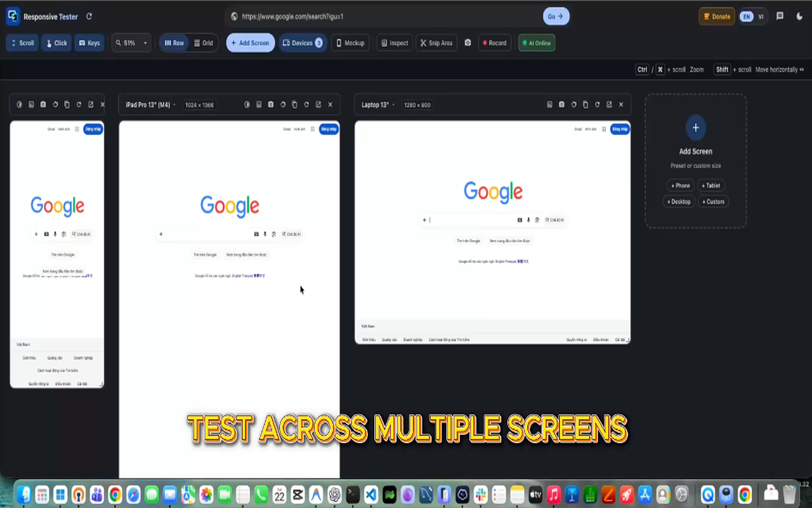Click Google logo in iPad Pro preview

tap(230, 206)
